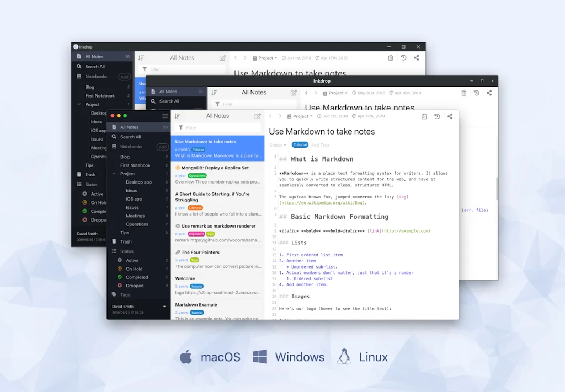Create a new note with the pencil icon
Image resolution: width=565 pixels, height=392 pixels.
point(258,116)
